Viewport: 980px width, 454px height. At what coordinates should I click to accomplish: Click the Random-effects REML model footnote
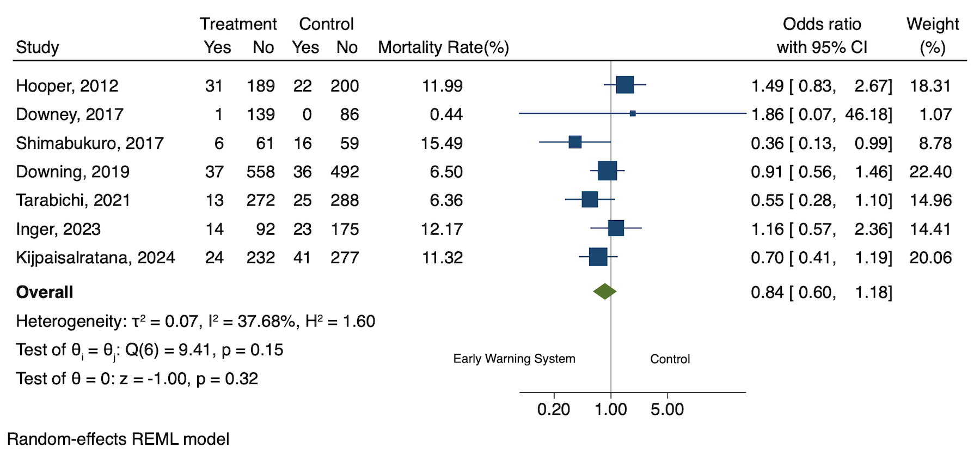pyautogui.click(x=118, y=439)
